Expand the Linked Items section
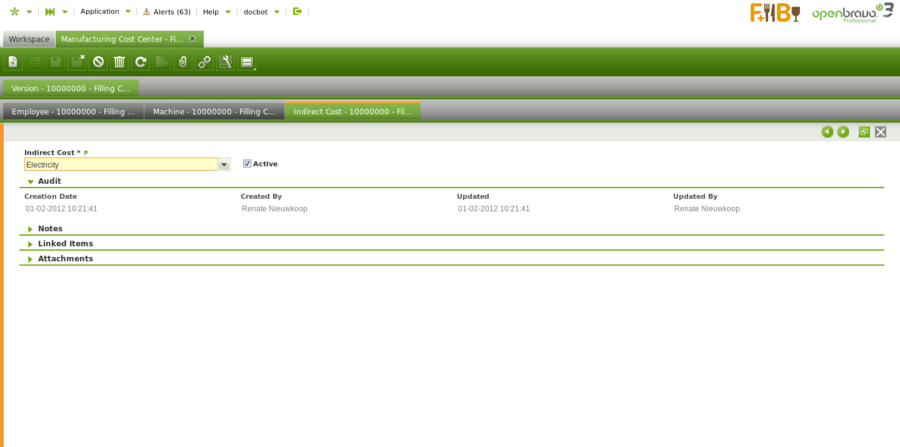This screenshot has height=447, width=900. click(x=31, y=244)
